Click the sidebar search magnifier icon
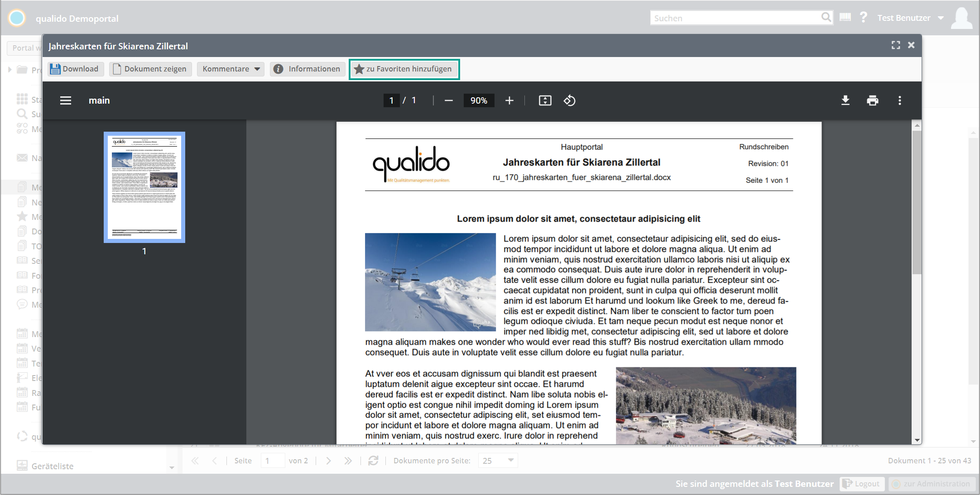Viewport: 980px width, 495px height. [22, 114]
